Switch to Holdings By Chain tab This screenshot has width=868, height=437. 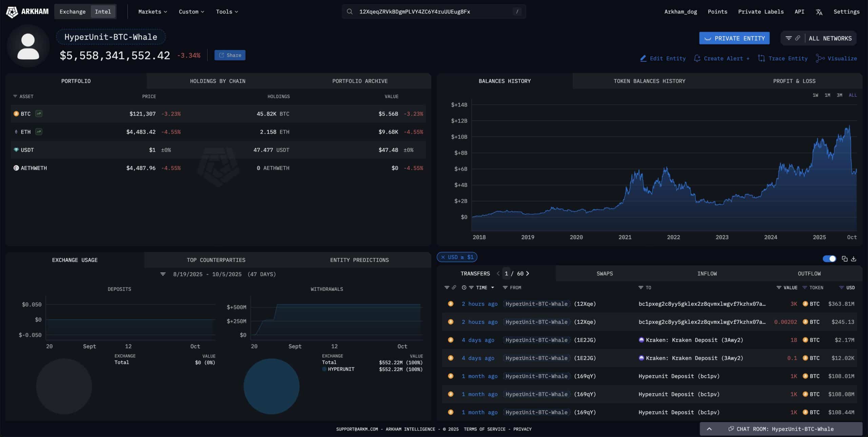[x=217, y=81]
